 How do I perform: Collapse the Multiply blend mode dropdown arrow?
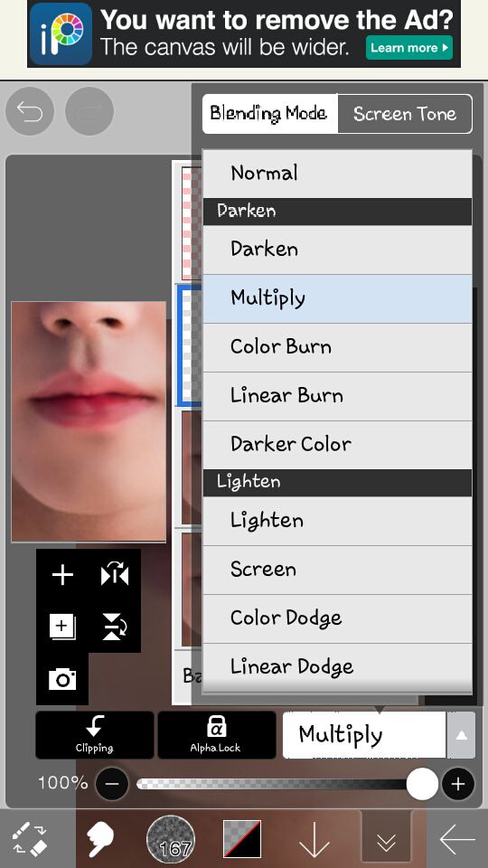tap(461, 735)
